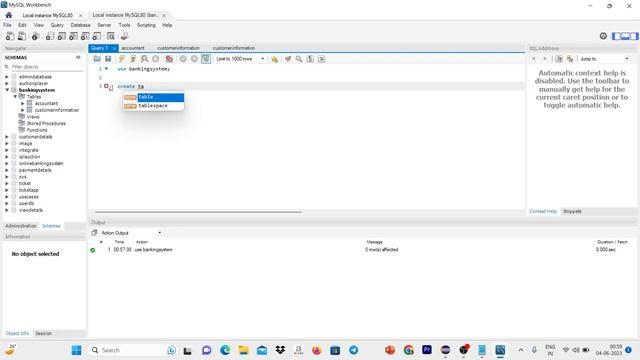Open the object inspector from main toolbar

click(x=36, y=36)
